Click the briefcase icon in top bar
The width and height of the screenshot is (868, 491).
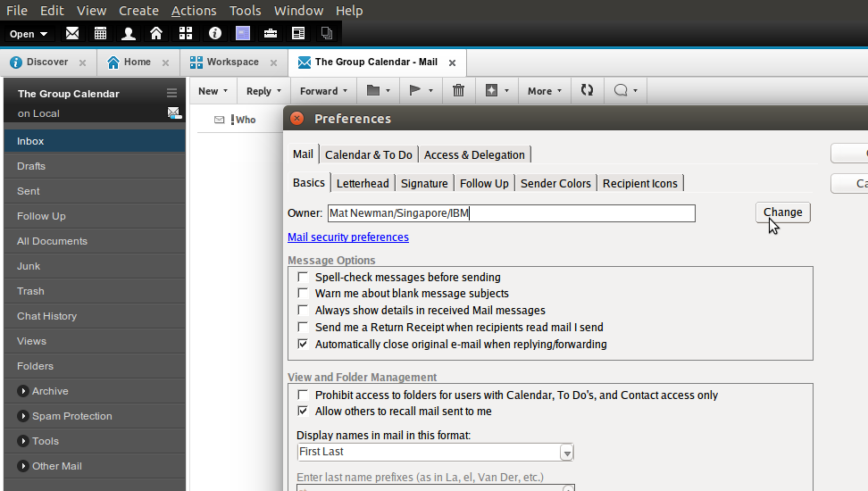pos(270,34)
